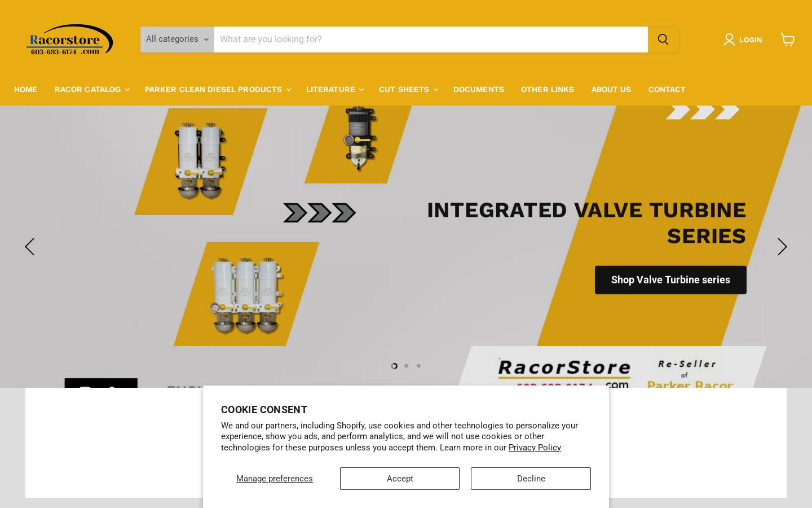Open the Home menu item

click(25, 89)
